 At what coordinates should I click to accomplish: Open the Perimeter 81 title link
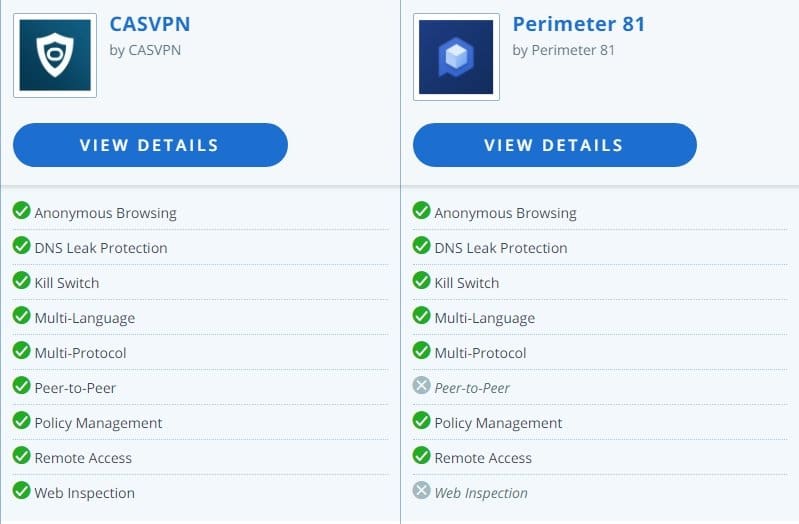tap(579, 23)
